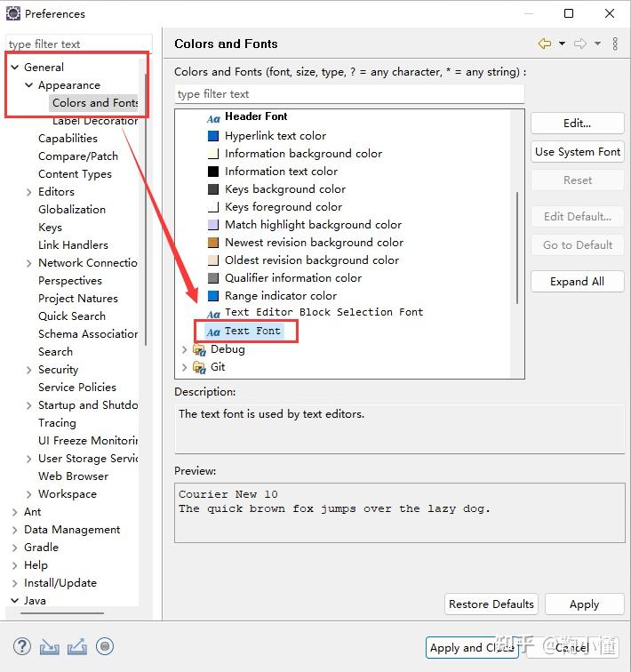Collapse the Appearance tree node
631x672 pixels.
pyautogui.click(x=28, y=85)
